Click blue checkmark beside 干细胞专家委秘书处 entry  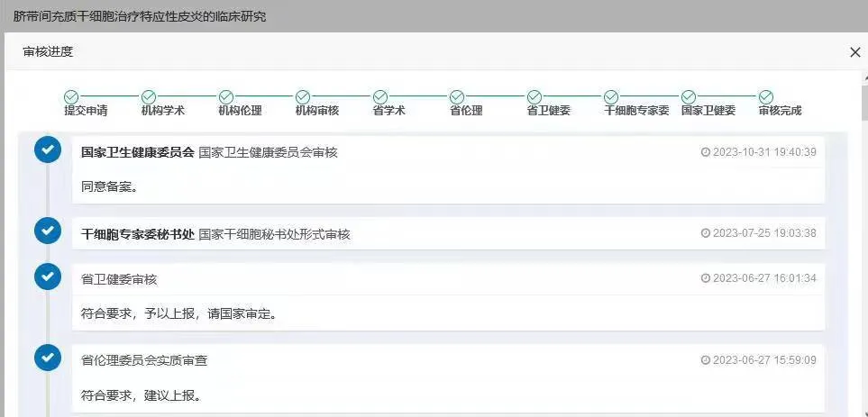click(x=47, y=231)
